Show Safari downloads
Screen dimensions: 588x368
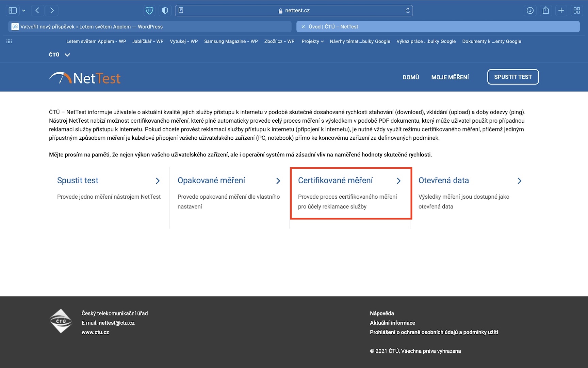point(530,11)
